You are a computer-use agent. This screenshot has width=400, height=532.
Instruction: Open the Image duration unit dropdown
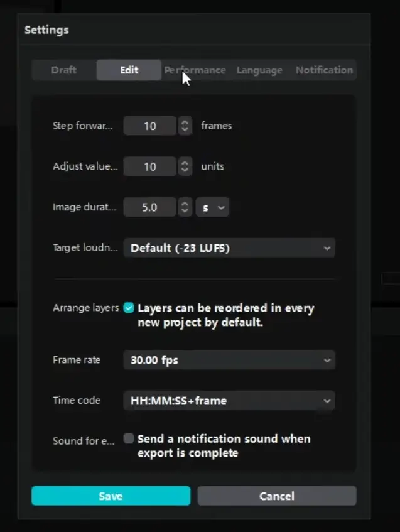[212, 207]
